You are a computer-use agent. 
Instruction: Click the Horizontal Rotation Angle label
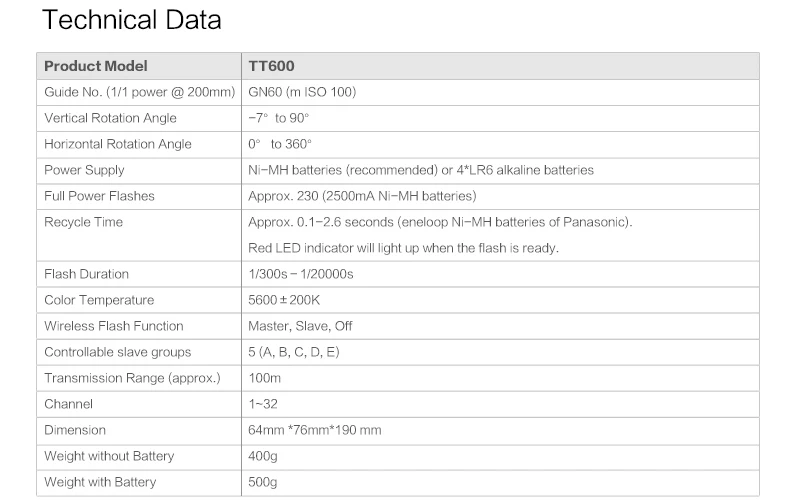click(118, 144)
